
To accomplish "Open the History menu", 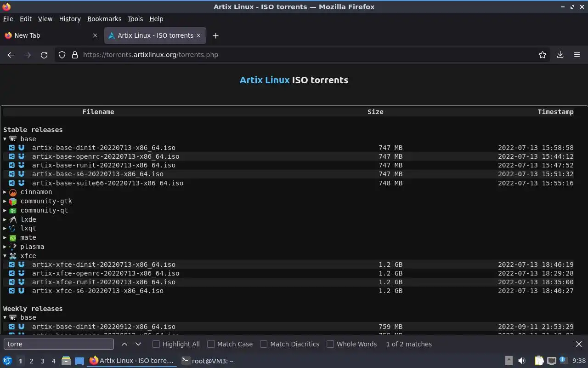I will click(x=70, y=19).
